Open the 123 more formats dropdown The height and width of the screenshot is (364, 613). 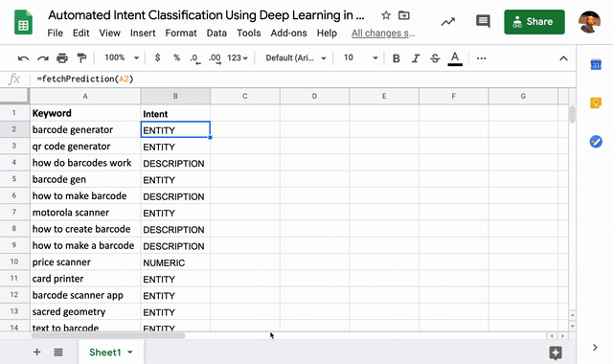coord(238,57)
